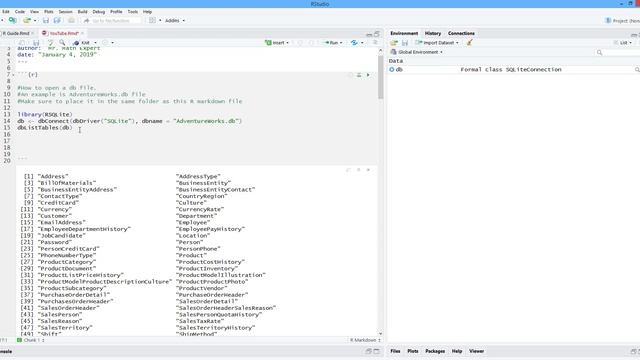Maximize the Console pane
The image size is (640, 360).
coord(377,351)
